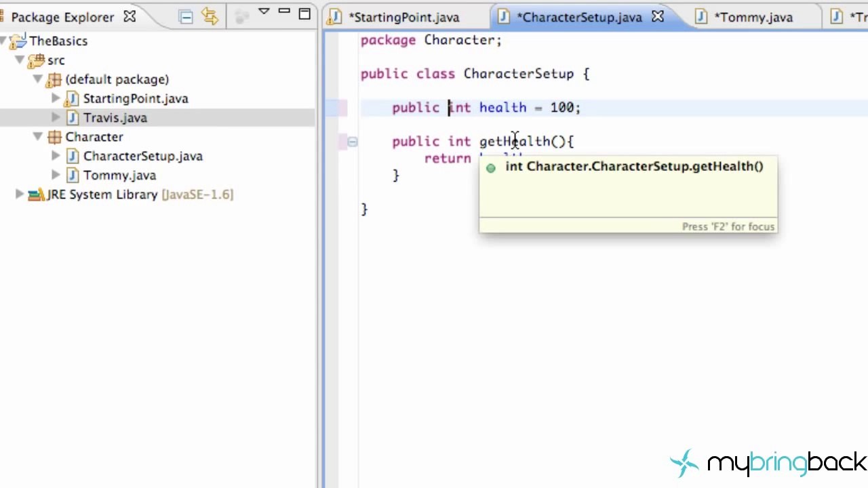Screen dimensions: 868x488
Task: Toggle Link with Editor in Package Explorer
Action: (x=210, y=16)
